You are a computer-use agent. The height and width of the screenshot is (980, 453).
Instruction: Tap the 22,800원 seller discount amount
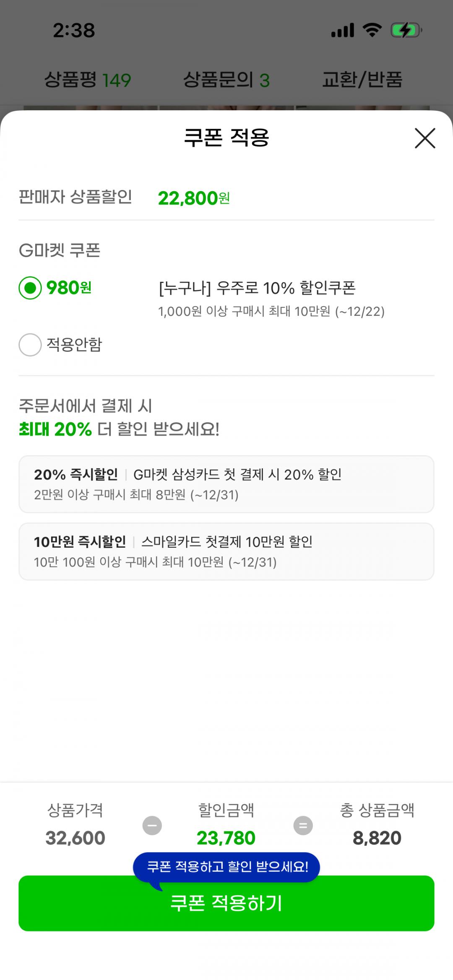click(194, 198)
